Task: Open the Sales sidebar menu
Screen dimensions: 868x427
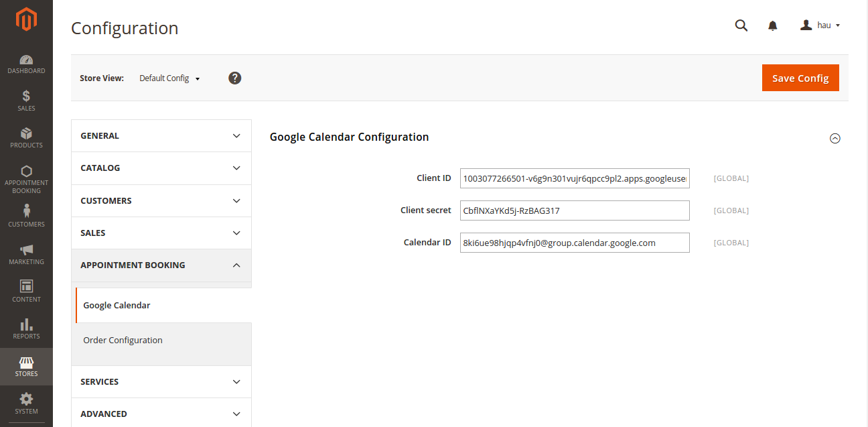Action: 26,101
